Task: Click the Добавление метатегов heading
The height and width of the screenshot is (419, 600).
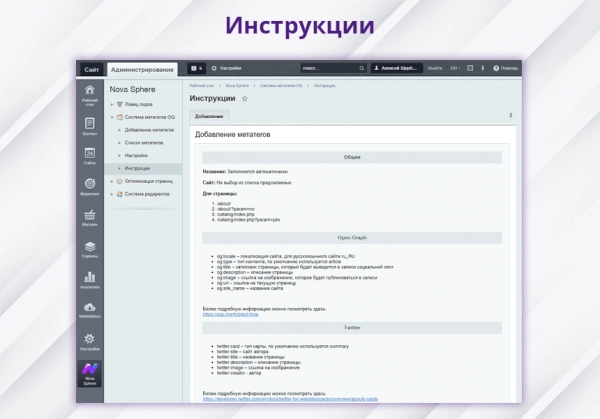Action: point(233,134)
